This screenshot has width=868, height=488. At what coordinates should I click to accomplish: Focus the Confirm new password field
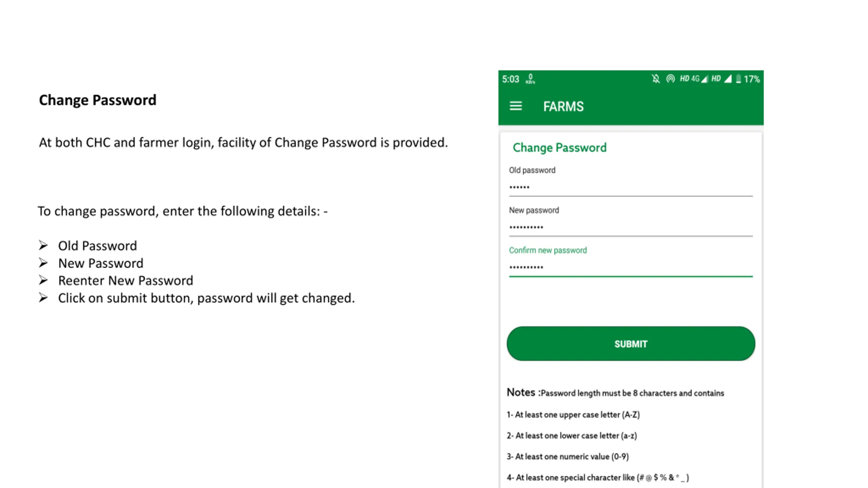tap(631, 267)
